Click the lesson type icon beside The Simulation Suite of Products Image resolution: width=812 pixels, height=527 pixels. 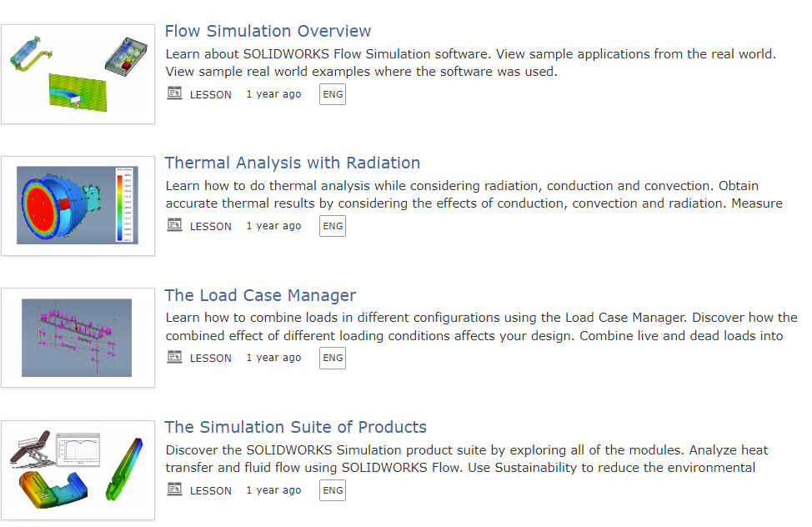pos(174,490)
